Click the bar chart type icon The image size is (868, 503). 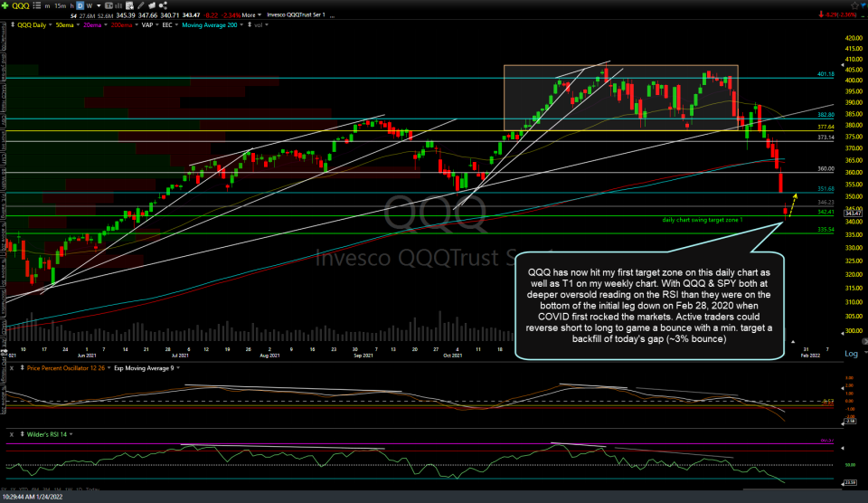pos(118,5)
